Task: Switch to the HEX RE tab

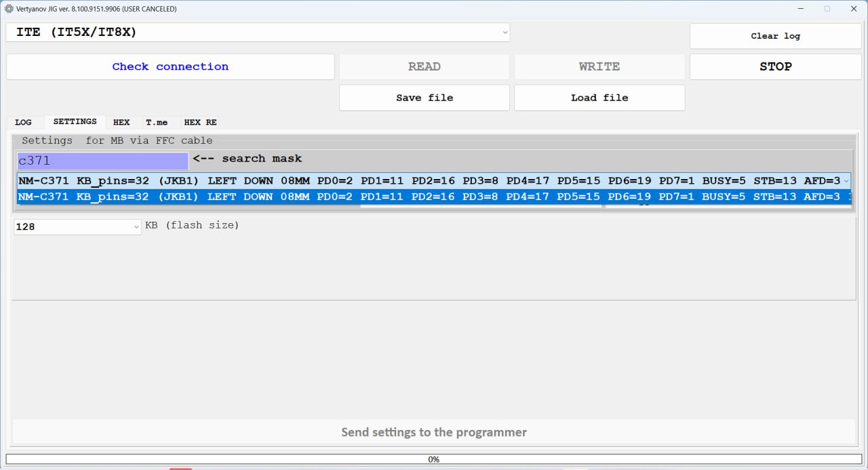Action: [x=200, y=123]
